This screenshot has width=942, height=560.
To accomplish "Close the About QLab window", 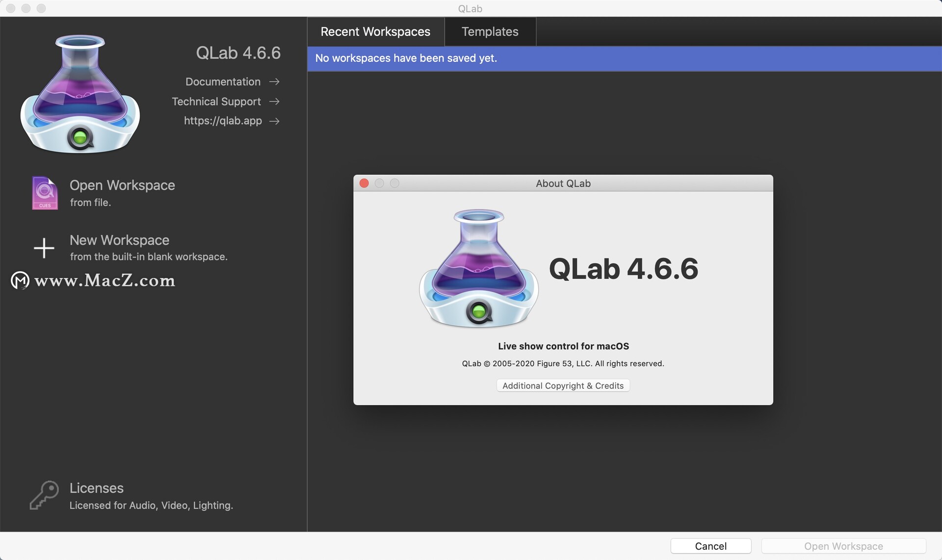I will coord(364,183).
